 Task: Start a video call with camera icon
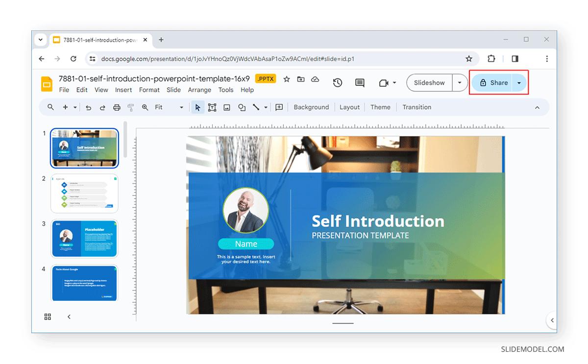click(384, 83)
